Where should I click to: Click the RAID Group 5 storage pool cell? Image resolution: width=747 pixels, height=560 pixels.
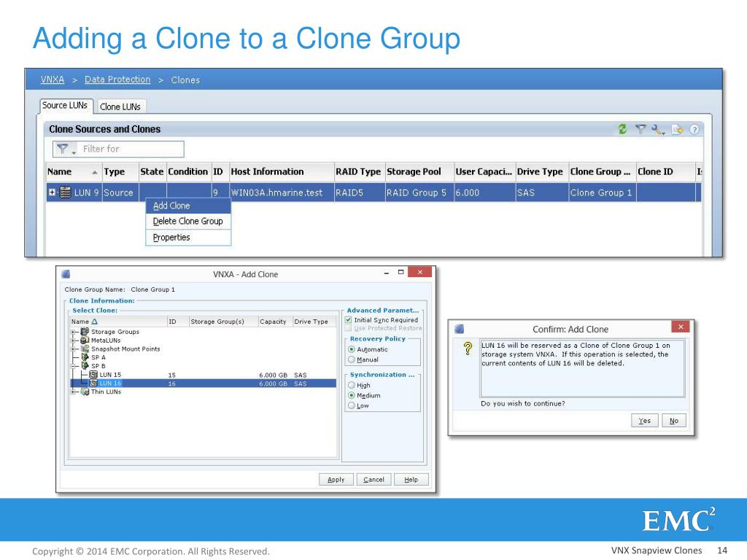coord(419,192)
